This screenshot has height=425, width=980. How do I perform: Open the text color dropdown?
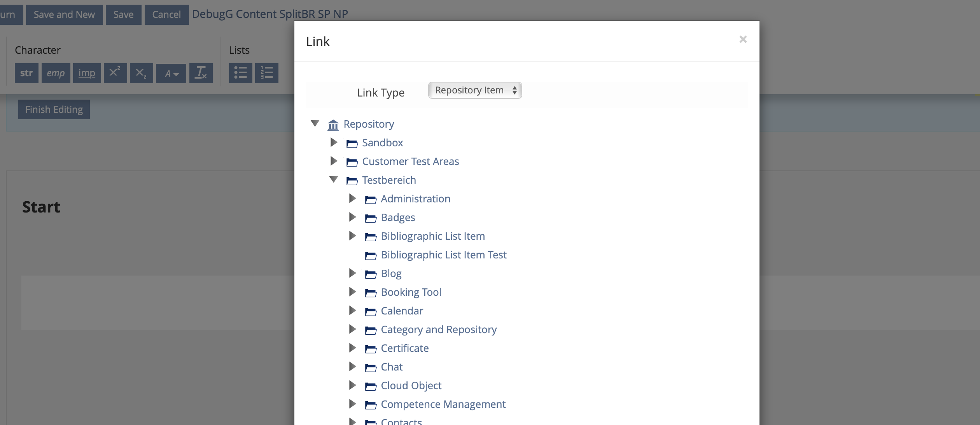coord(171,73)
